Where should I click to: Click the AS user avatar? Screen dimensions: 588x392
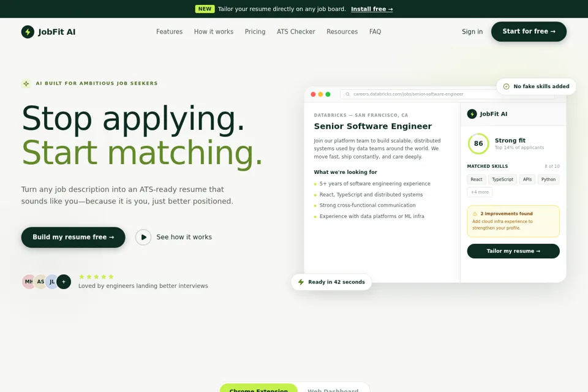click(40, 282)
